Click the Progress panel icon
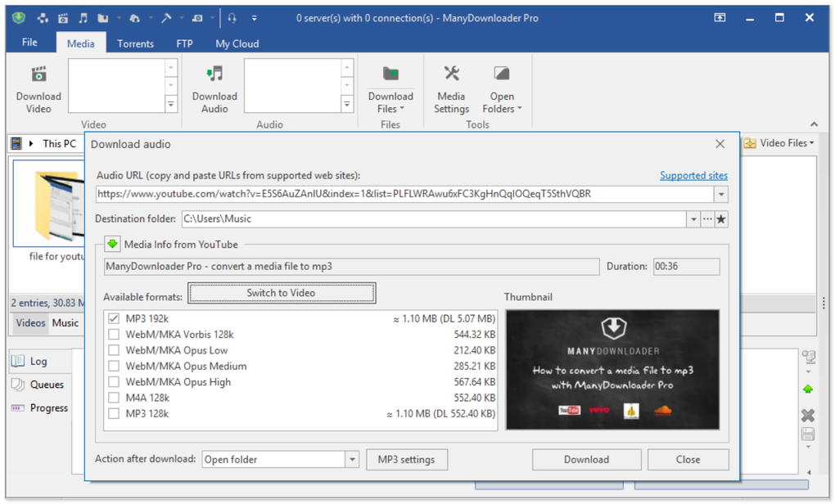The width and height of the screenshot is (835, 504). (17, 407)
